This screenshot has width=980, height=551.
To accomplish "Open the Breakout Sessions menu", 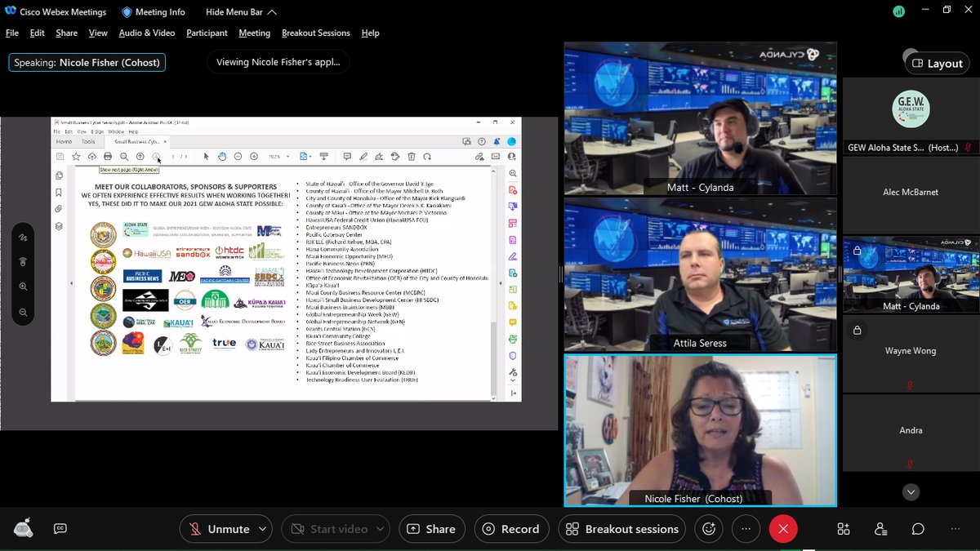I will click(x=316, y=33).
